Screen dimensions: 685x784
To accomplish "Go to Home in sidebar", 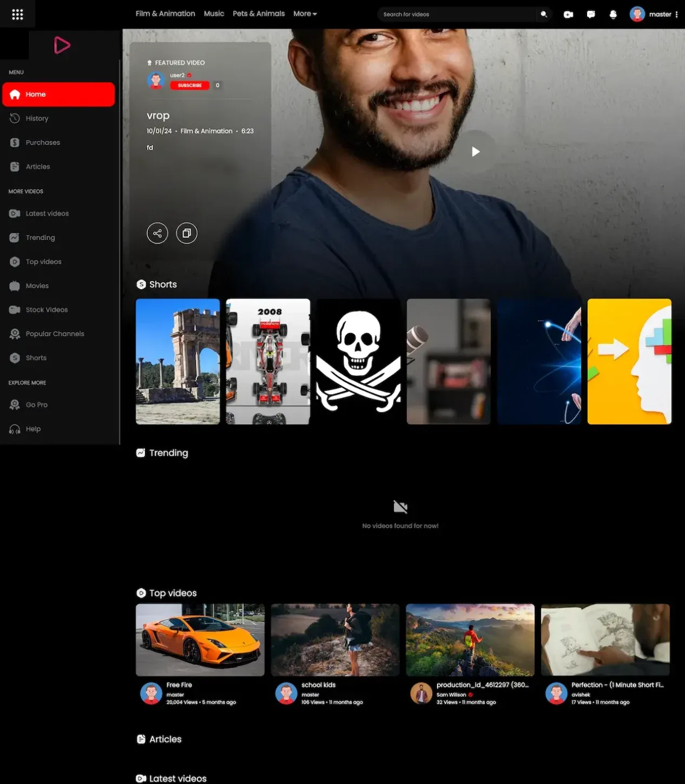I will [58, 94].
